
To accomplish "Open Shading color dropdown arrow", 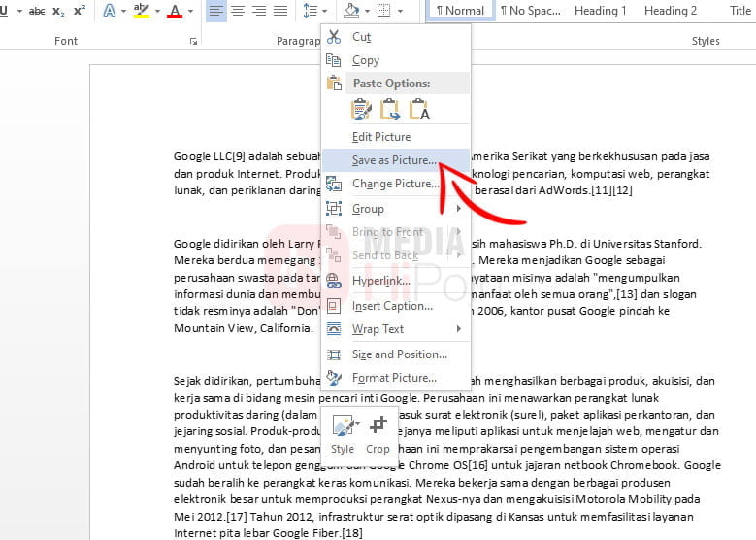I will [x=368, y=11].
